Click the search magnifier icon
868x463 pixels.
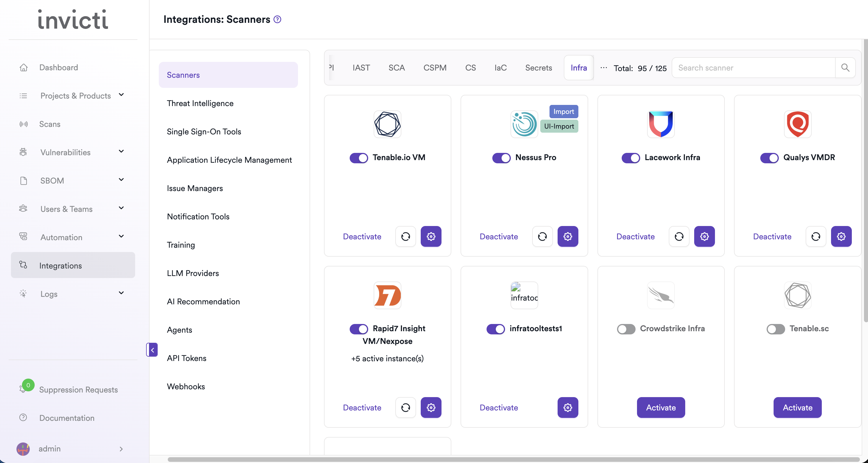[x=845, y=68]
